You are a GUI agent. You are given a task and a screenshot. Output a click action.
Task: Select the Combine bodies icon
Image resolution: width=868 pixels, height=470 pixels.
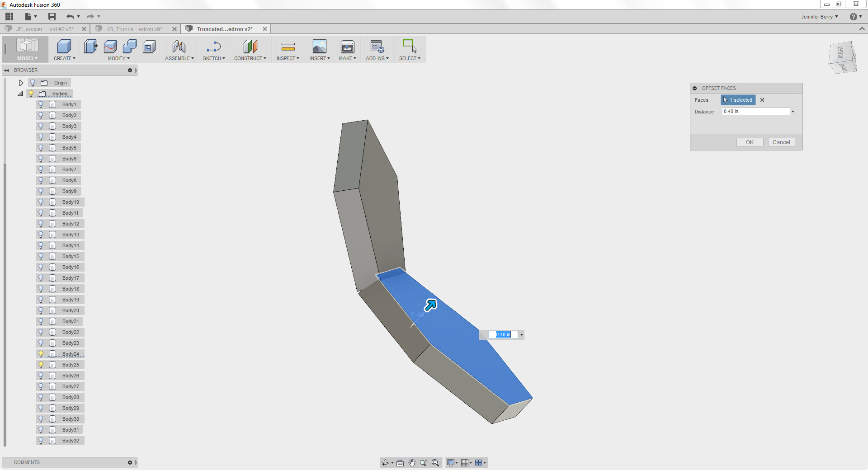tap(130, 47)
